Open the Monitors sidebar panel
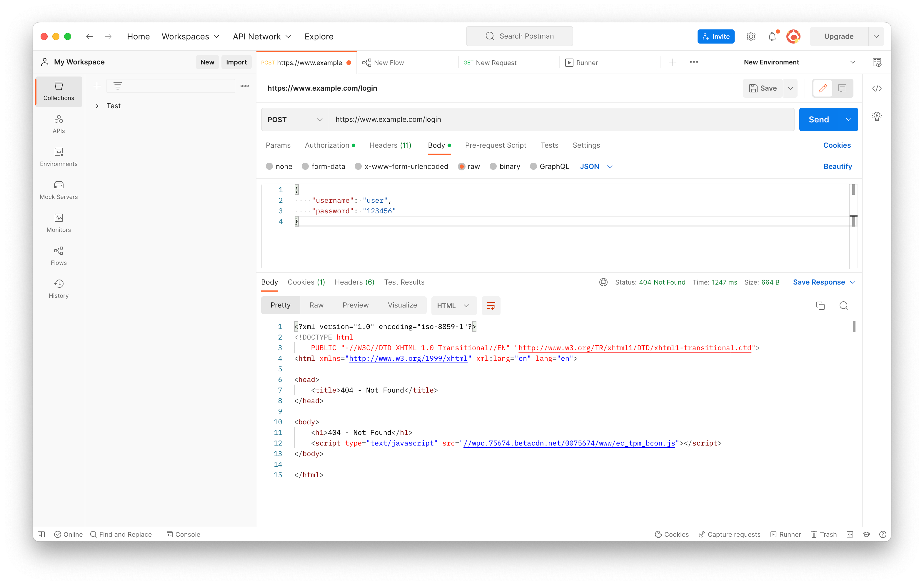The height and width of the screenshot is (585, 924). pyautogui.click(x=58, y=223)
